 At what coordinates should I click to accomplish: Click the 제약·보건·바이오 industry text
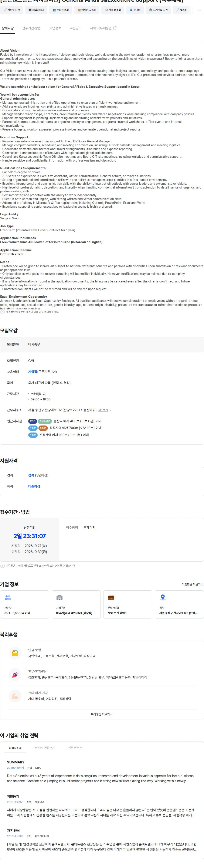pos(118,613)
